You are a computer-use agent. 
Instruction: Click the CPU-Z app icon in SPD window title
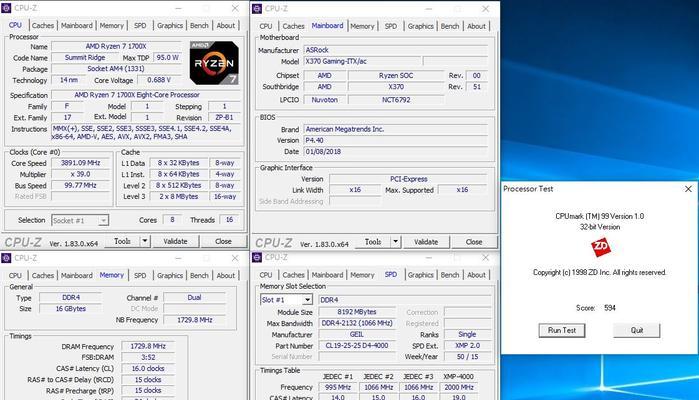coord(257,257)
